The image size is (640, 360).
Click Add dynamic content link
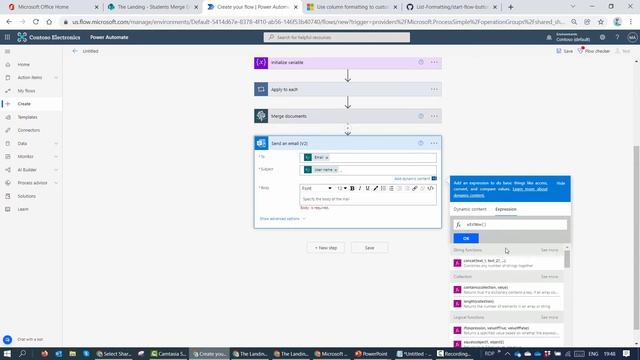pyautogui.click(x=412, y=178)
